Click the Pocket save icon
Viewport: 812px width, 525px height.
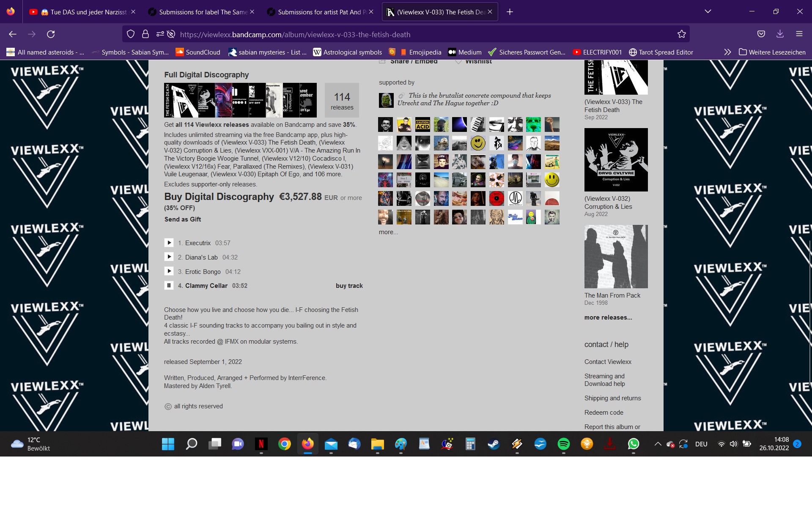[761, 34]
